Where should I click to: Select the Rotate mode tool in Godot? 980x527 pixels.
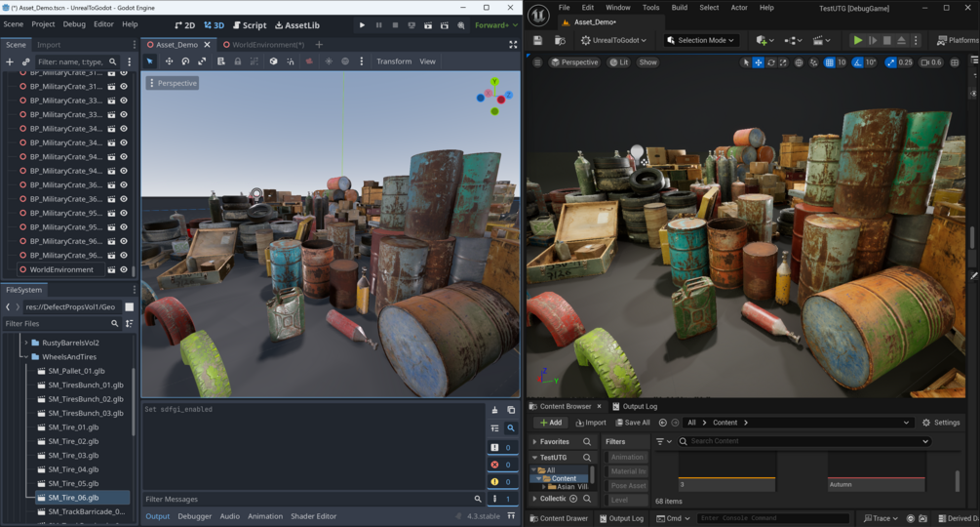(x=185, y=61)
